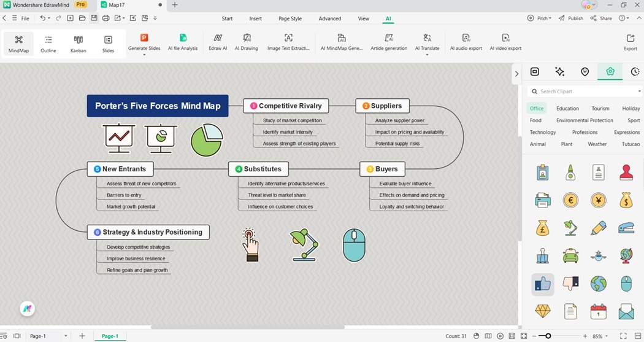Screen dimensions: 644x342
Task: Open Article generation tool
Action: coord(389,42)
